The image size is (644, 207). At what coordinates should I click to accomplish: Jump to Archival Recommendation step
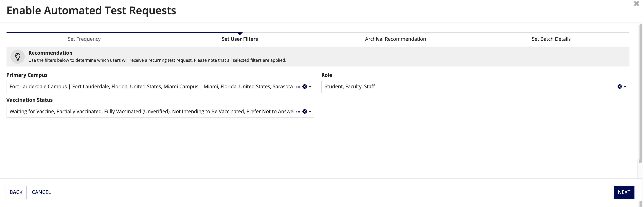click(395, 39)
